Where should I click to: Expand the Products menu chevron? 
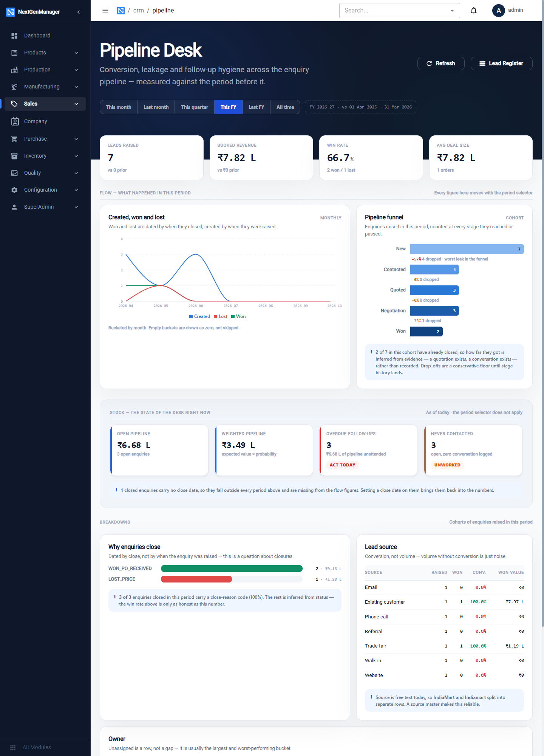(76, 53)
